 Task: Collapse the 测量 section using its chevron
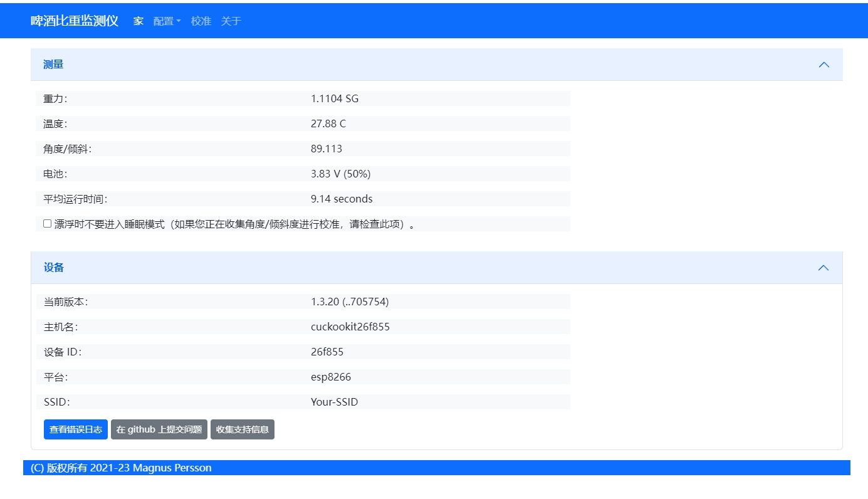(x=824, y=65)
